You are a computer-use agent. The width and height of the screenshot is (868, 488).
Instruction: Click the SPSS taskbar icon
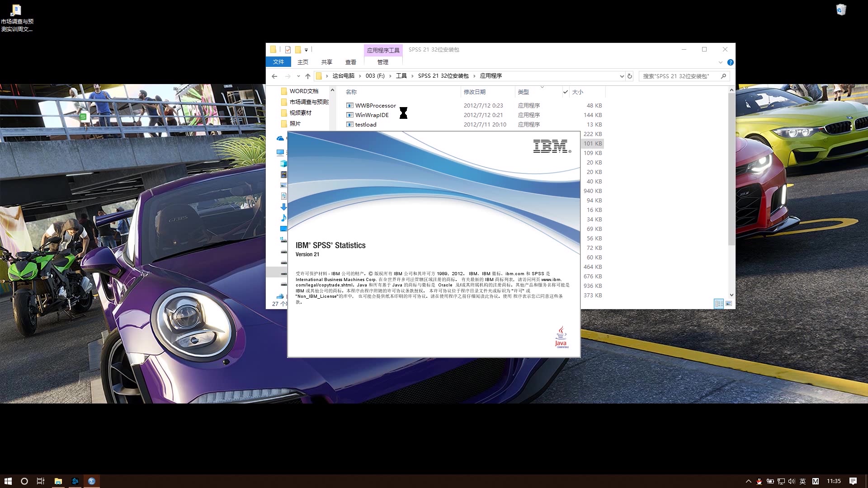(92, 481)
